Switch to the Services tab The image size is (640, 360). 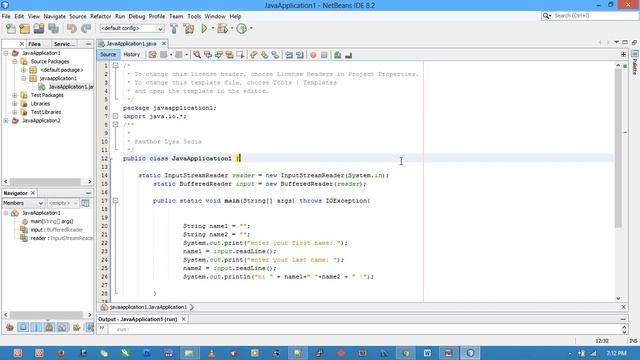coord(64,44)
